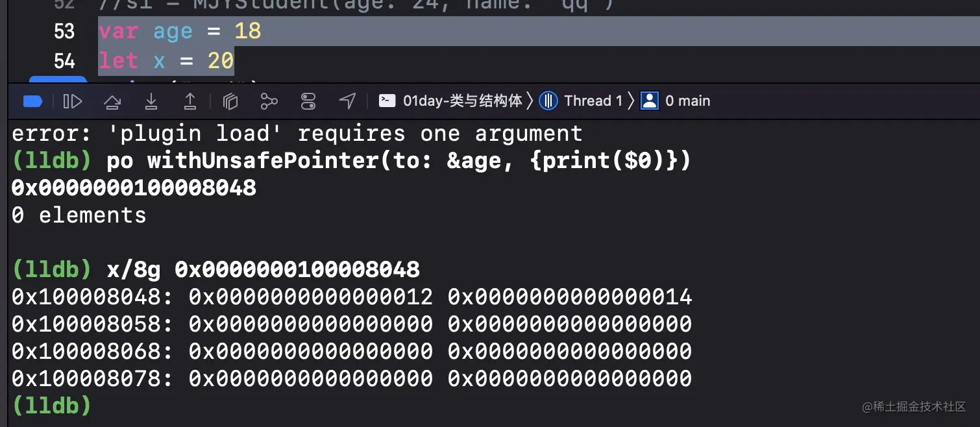Click the last empty (lldb) prompt
The width and height of the screenshot is (980, 427).
point(51,406)
